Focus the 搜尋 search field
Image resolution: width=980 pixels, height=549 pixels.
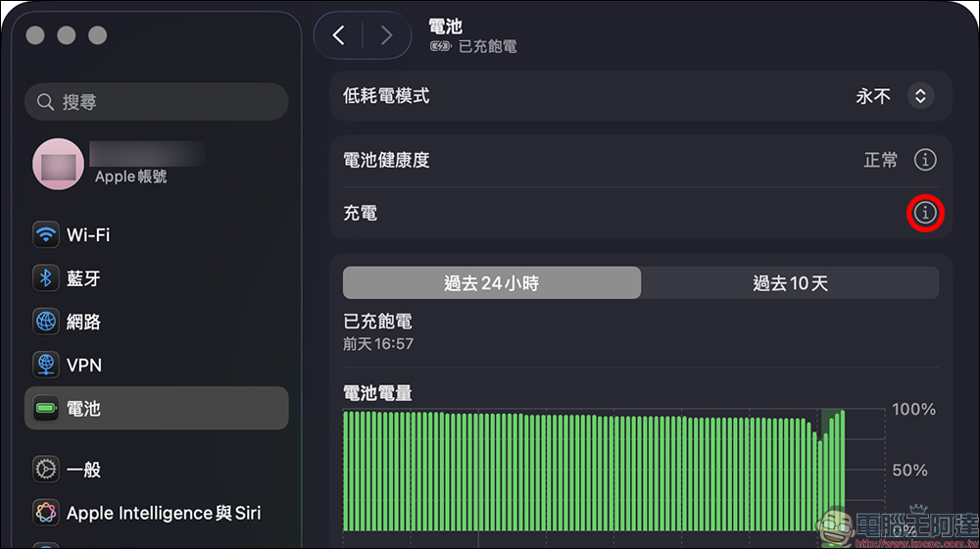point(156,102)
